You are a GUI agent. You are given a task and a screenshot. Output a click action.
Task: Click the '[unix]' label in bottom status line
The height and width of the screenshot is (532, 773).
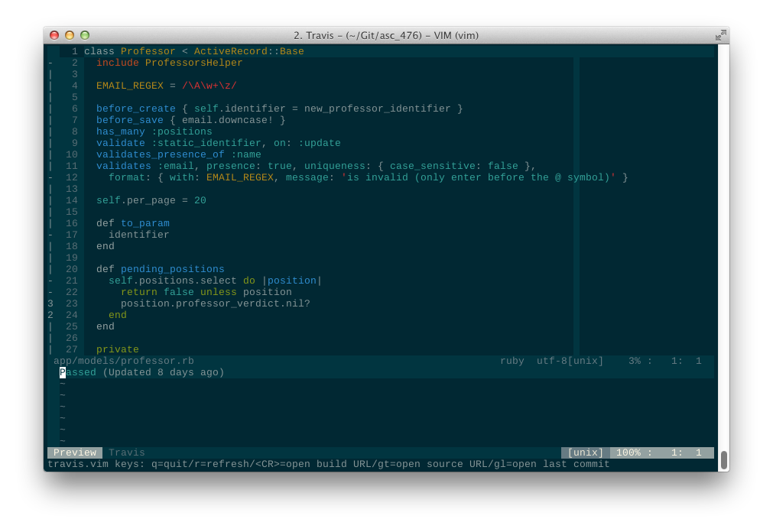pos(585,453)
